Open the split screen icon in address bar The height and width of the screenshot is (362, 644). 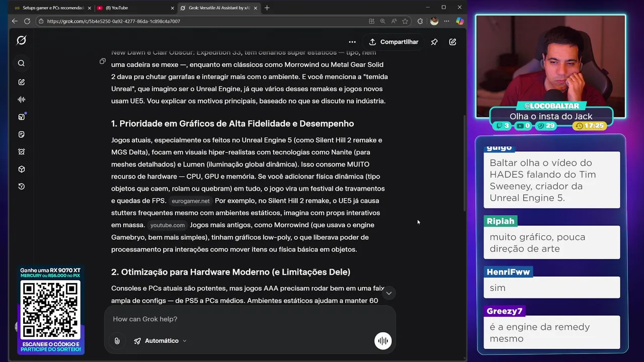pyautogui.click(x=371, y=21)
